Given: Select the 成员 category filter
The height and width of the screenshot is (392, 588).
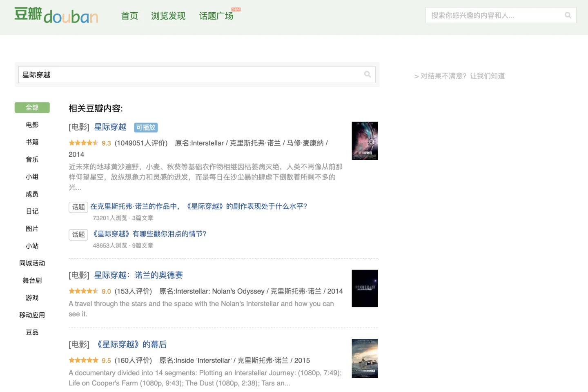Looking at the screenshot, I should (32, 194).
